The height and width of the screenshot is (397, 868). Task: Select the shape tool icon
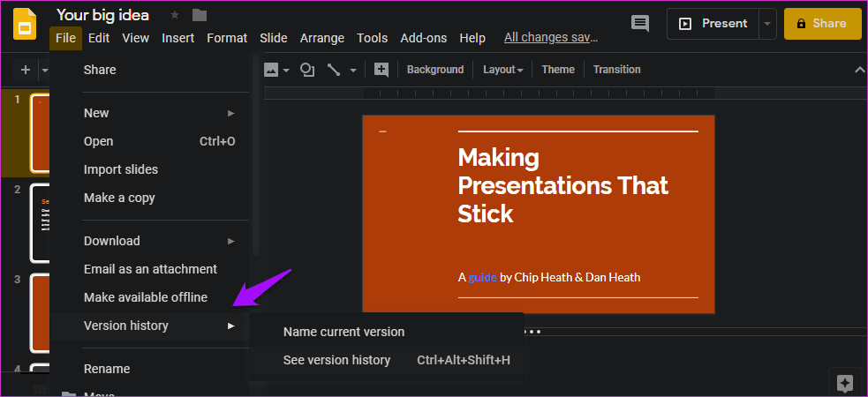(306, 70)
